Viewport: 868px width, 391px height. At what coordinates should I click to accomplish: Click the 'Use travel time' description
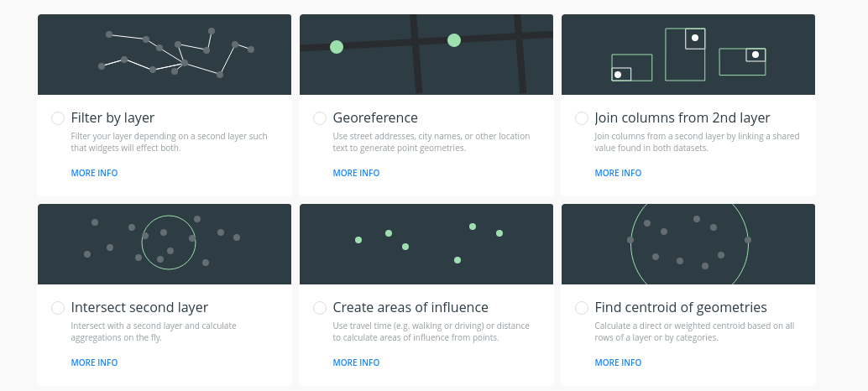click(x=431, y=331)
